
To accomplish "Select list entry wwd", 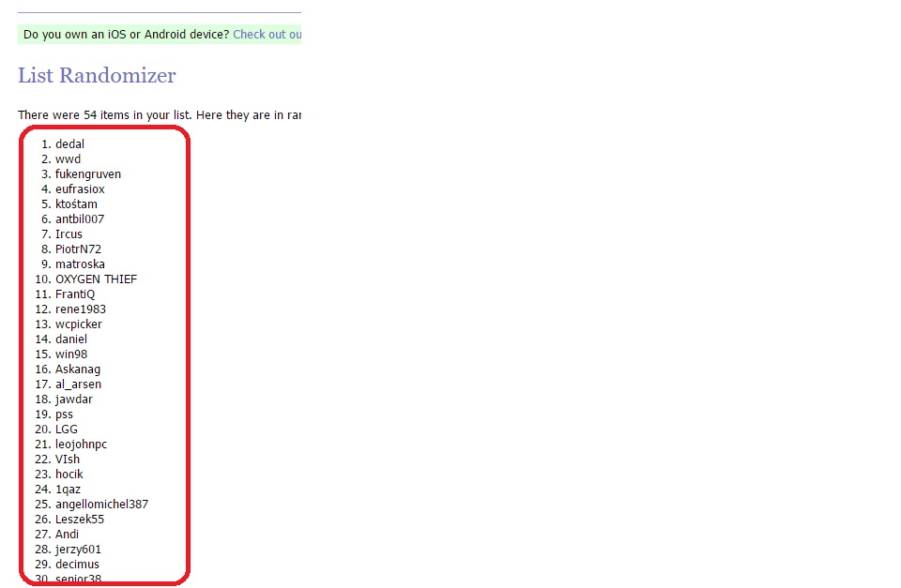I will point(68,159).
